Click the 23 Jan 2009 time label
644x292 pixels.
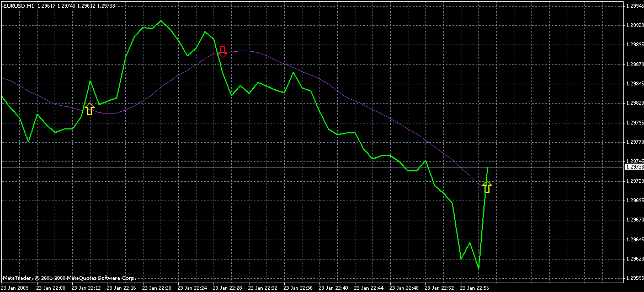pyautogui.click(x=14, y=288)
